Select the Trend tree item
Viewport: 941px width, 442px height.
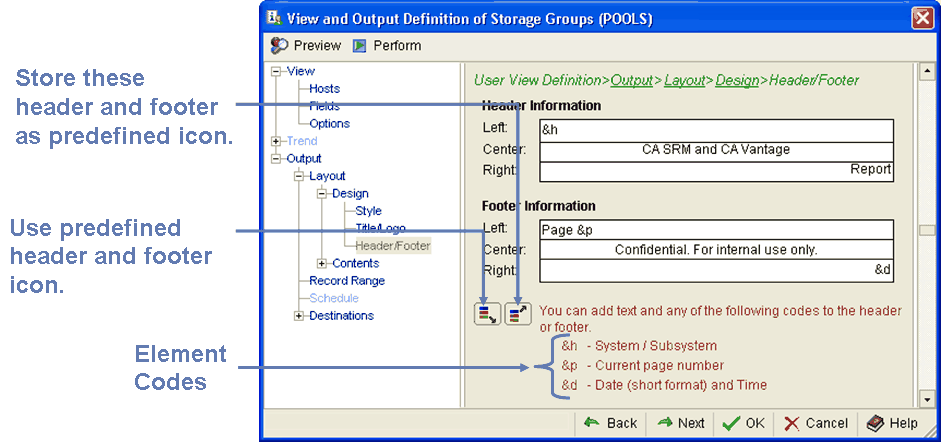click(x=302, y=141)
